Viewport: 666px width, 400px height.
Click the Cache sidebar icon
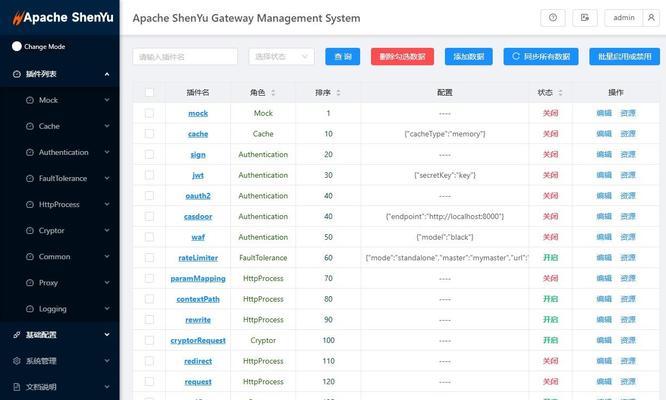[x=30, y=126]
